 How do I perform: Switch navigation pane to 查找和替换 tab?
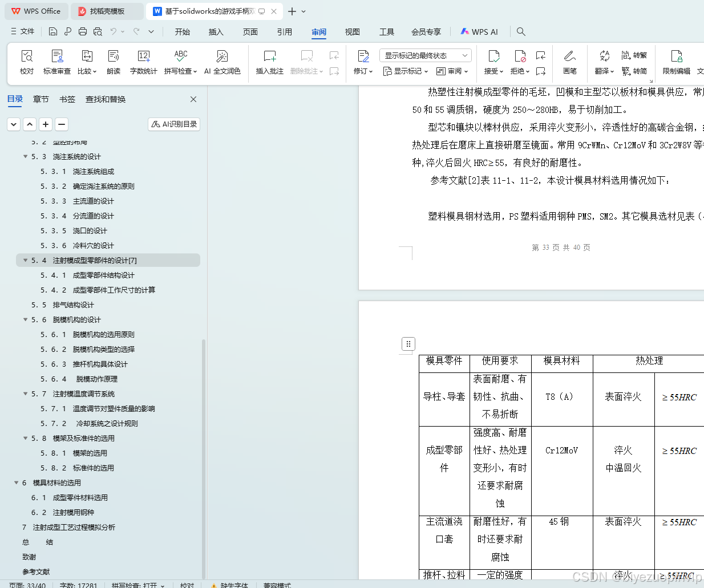pos(106,99)
